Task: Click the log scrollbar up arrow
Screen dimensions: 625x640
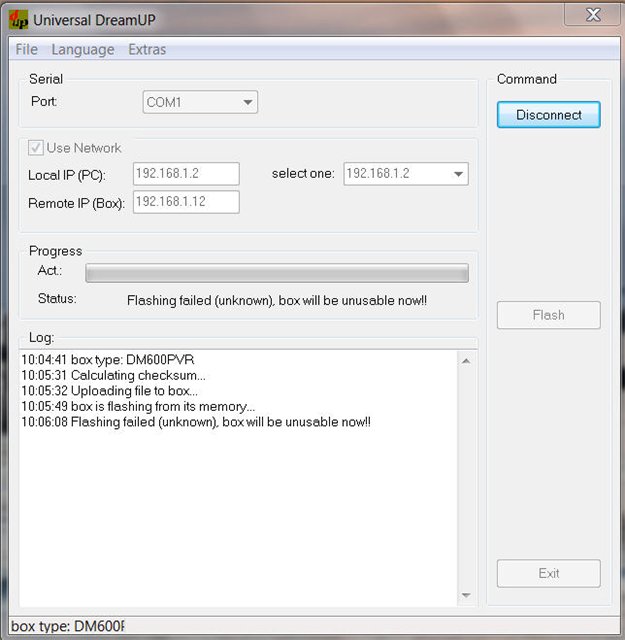Action: (466, 361)
